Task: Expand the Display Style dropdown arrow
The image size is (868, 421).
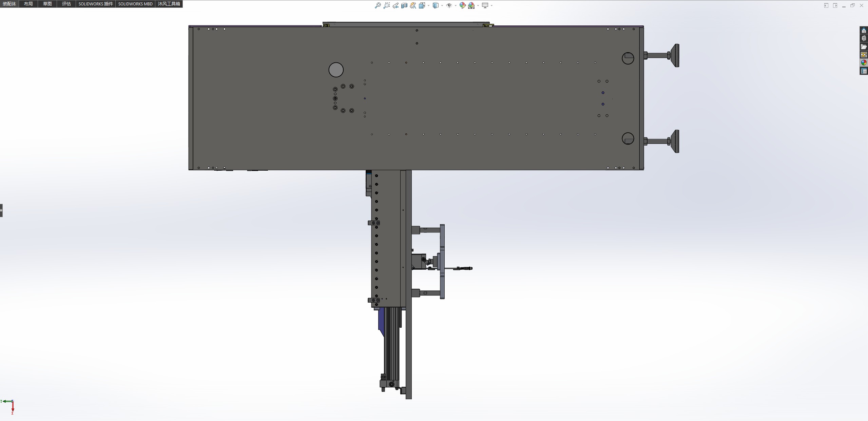Action: click(442, 5)
